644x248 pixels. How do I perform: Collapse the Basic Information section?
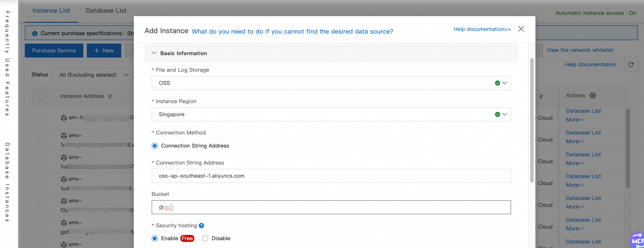coord(154,53)
